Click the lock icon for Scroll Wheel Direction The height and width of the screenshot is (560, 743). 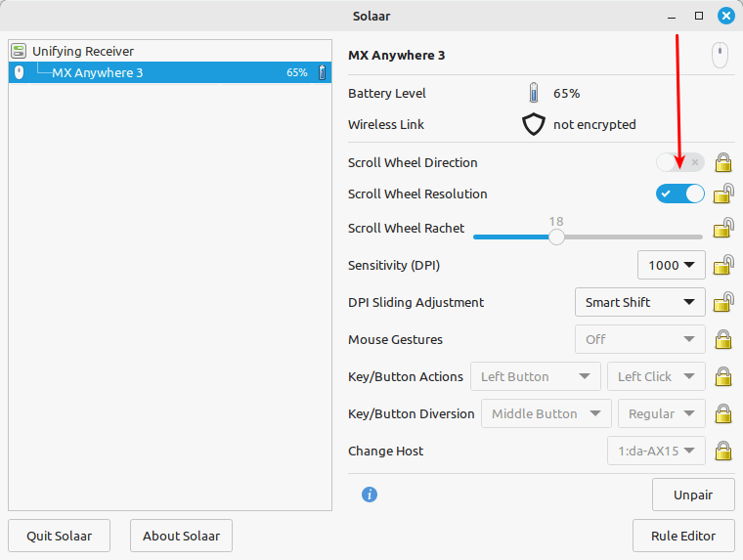(x=723, y=162)
